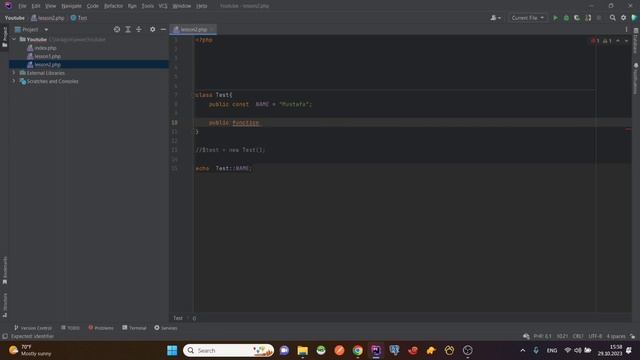
Task: Open the TODO tool window
Action: click(x=70, y=328)
